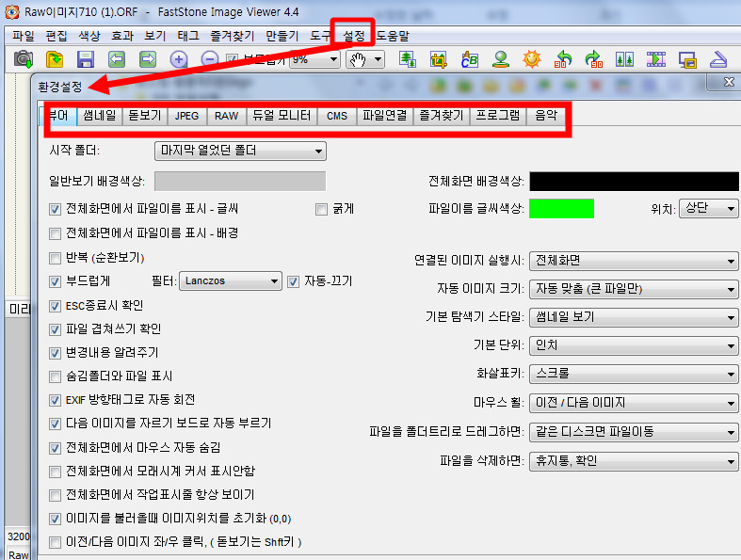Click the open file folder icon

click(55, 59)
